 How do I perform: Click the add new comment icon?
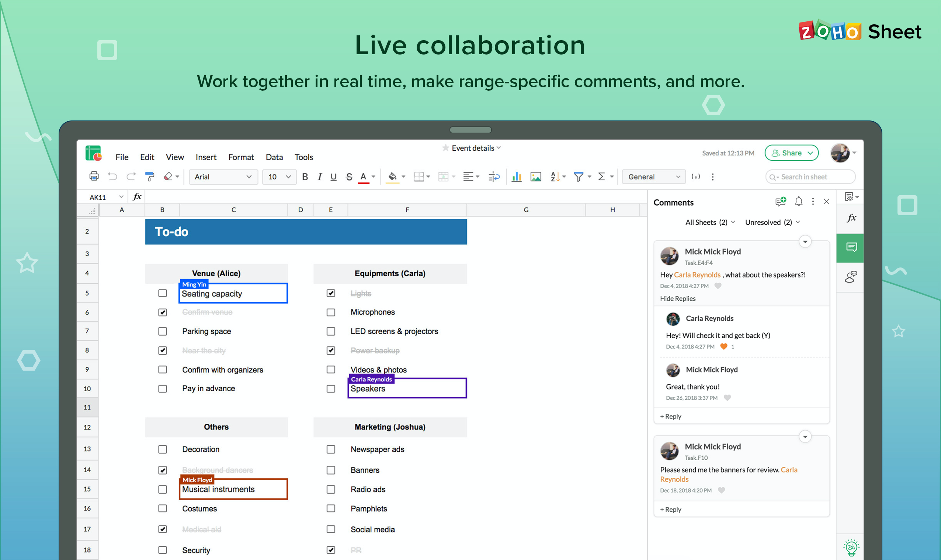click(780, 202)
